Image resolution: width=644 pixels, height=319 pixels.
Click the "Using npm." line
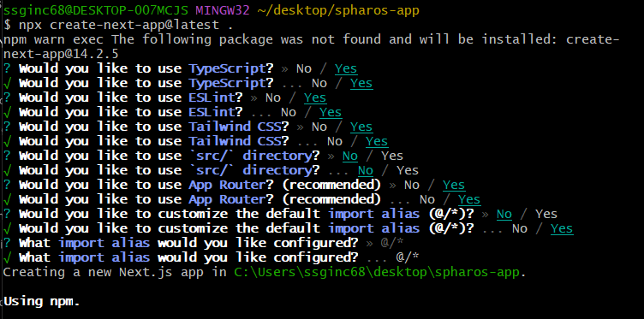(x=41, y=302)
